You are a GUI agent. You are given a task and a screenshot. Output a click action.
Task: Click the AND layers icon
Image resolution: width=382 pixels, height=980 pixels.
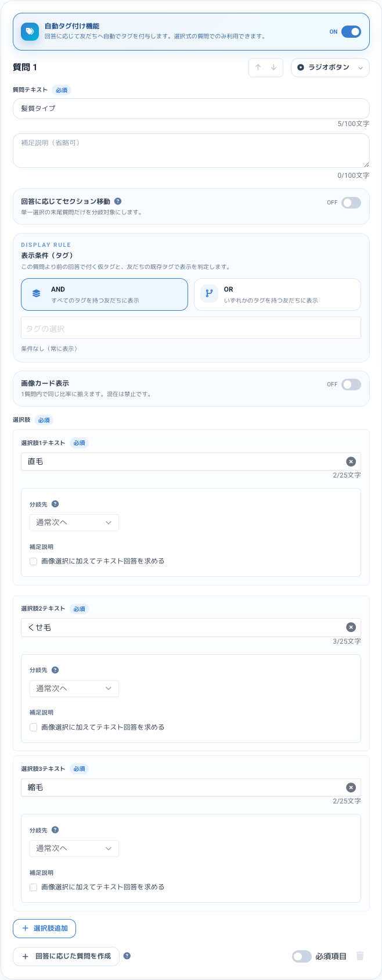pos(36,294)
